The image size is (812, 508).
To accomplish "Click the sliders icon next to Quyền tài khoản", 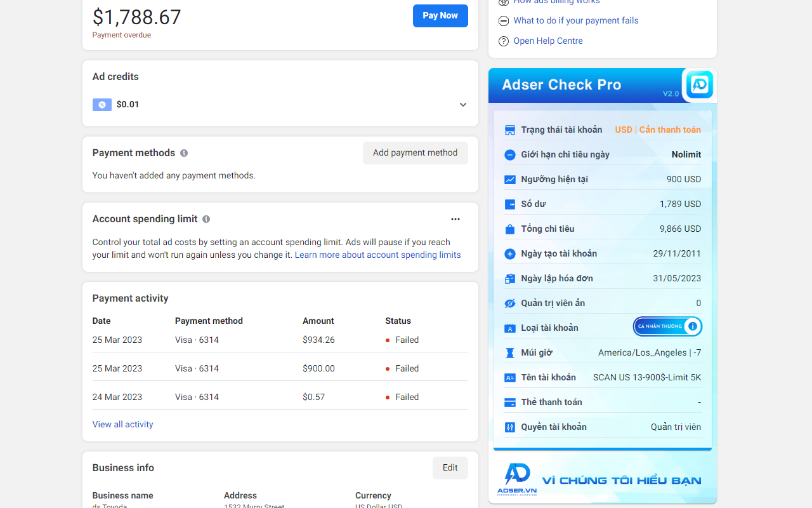I will tap(510, 427).
